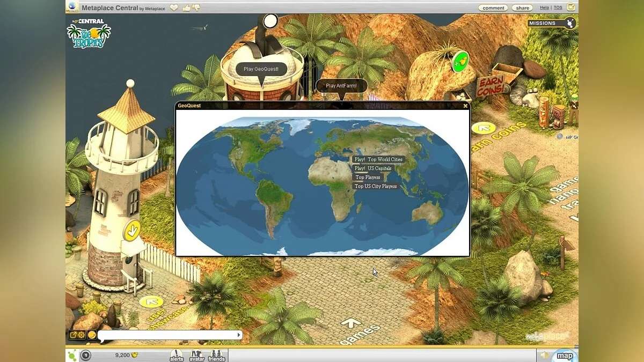644x362 pixels.
Task: Click the Play GeoQuest! speech bubble
Action: click(x=261, y=69)
